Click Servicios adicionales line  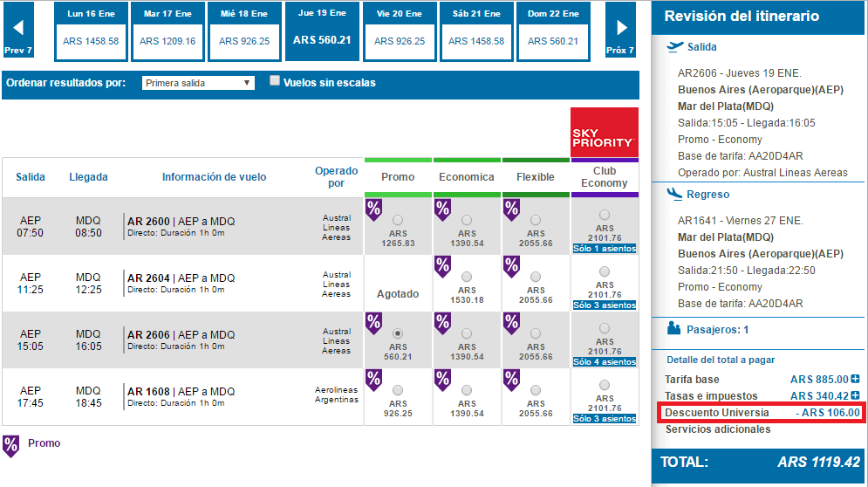coord(718,429)
